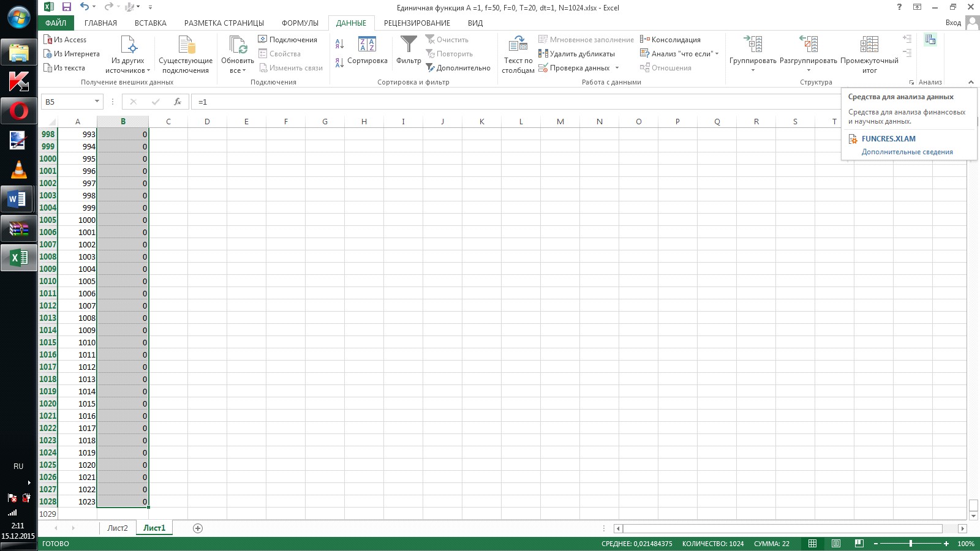Expand the Name Box dropdown

tap(97, 102)
